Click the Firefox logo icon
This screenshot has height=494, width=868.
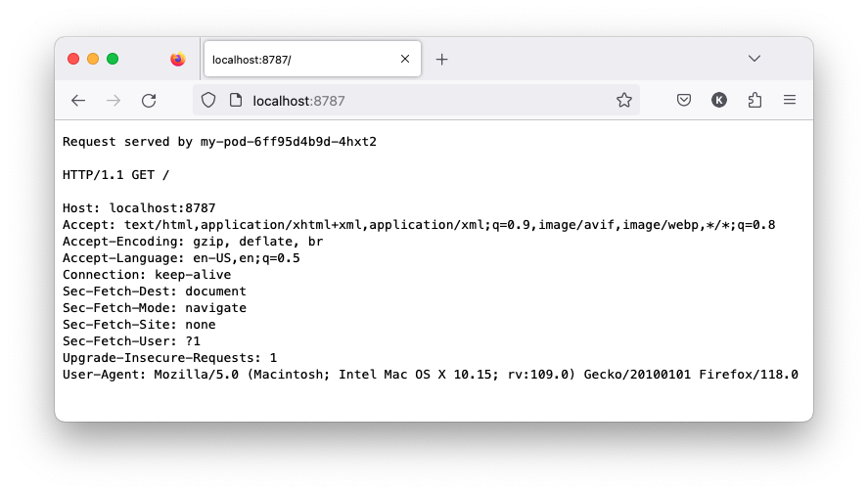[178, 59]
